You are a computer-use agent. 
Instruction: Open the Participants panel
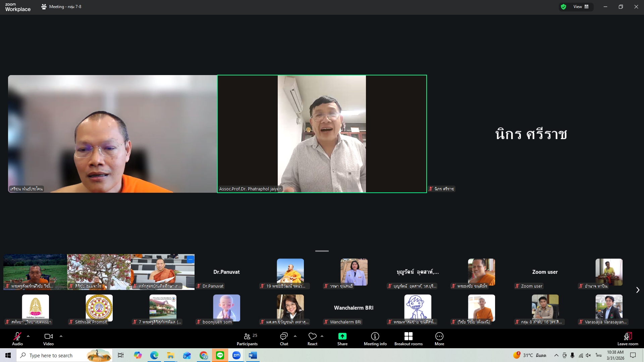[247, 339]
